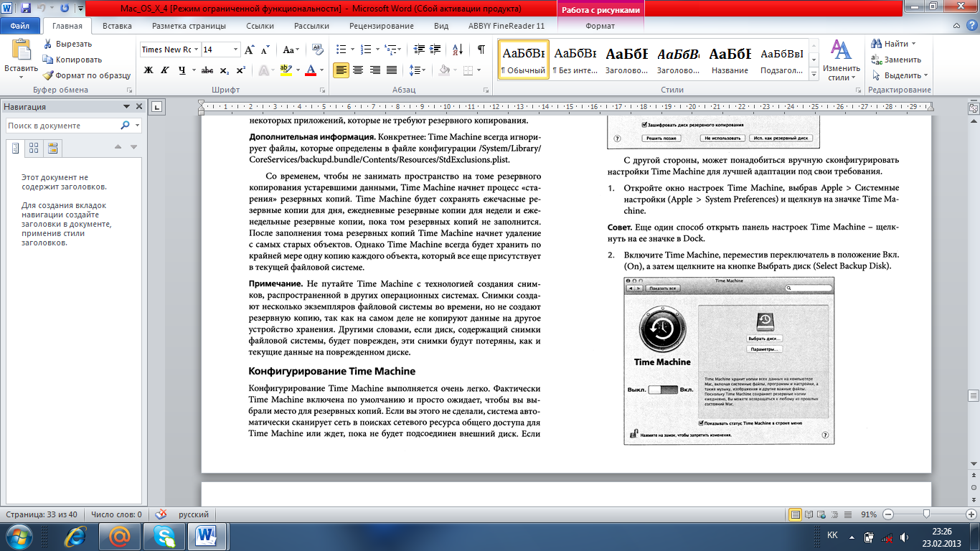
Task: Apply subscript formatting
Action: pyautogui.click(x=225, y=70)
